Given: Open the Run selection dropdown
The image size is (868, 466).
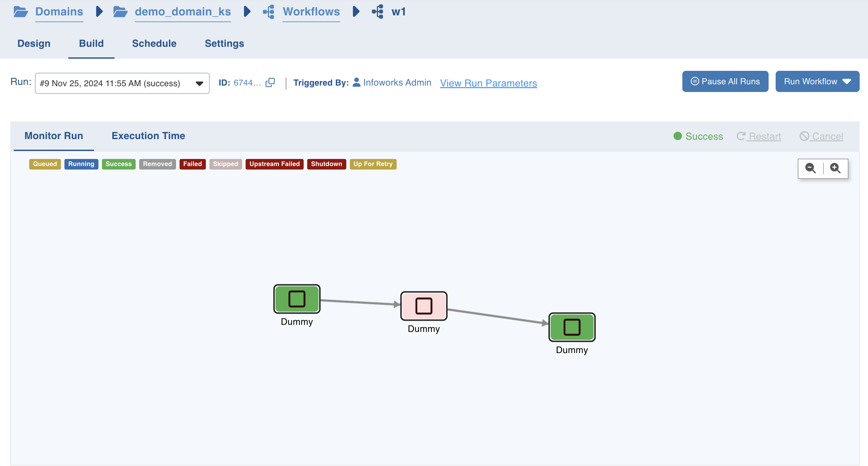Looking at the screenshot, I should [x=122, y=83].
